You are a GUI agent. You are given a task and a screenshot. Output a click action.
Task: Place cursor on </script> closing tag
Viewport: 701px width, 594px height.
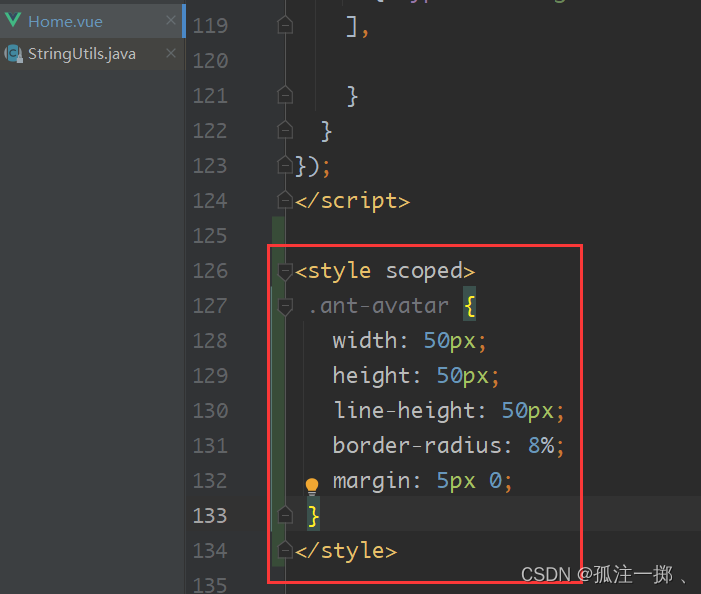[352, 201]
